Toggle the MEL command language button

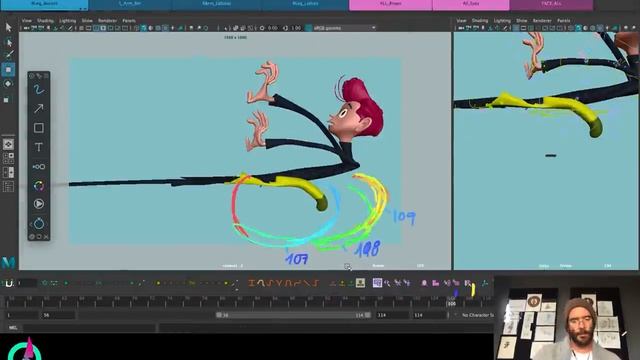13,328
